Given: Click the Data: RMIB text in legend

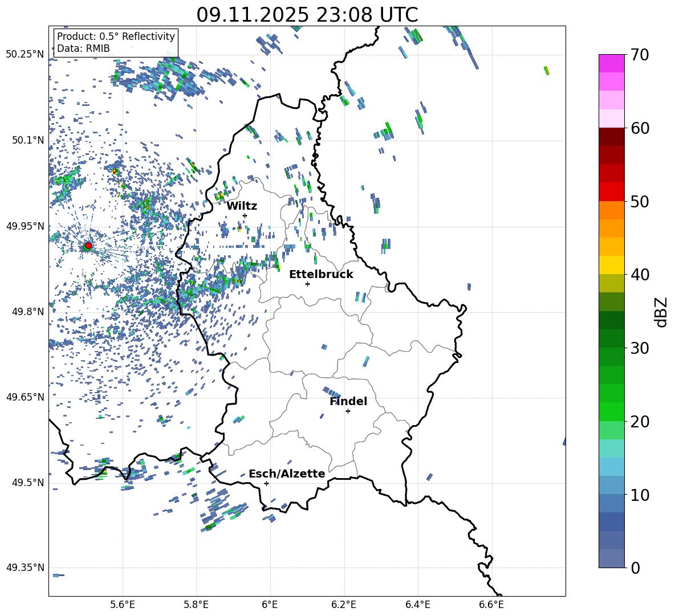Looking at the screenshot, I should pos(83,48).
